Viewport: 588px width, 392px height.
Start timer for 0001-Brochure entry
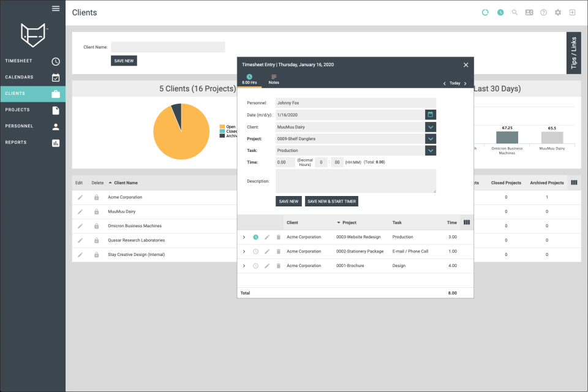(255, 266)
